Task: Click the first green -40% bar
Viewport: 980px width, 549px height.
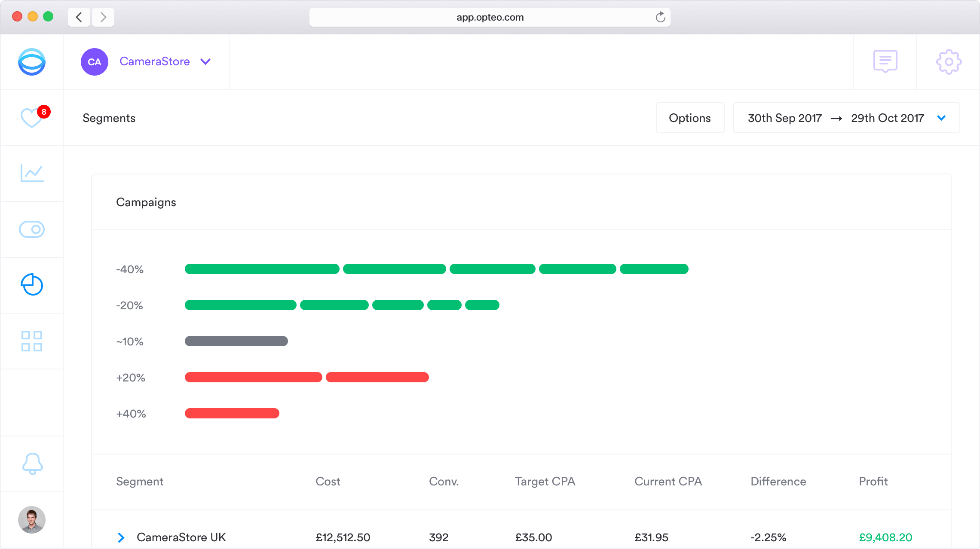Action: [x=262, y=269]
